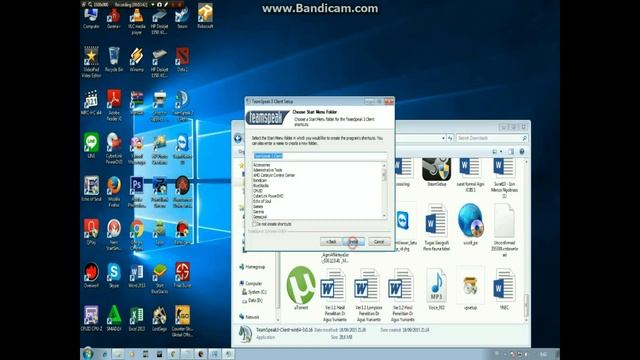Viewport: 640px width, 360px height.
Task: Select the vpsetup file in Downloads
Action: [470, 289]
